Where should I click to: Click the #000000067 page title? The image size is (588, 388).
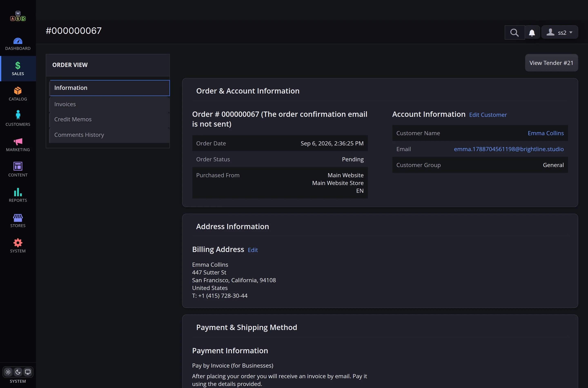coord(74,31)
